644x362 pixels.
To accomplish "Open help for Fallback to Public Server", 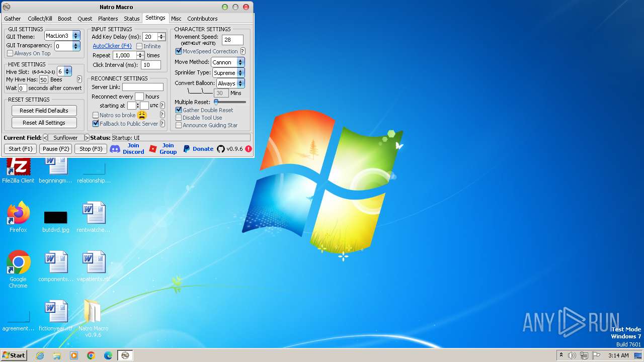I will [x=162, y=124].
